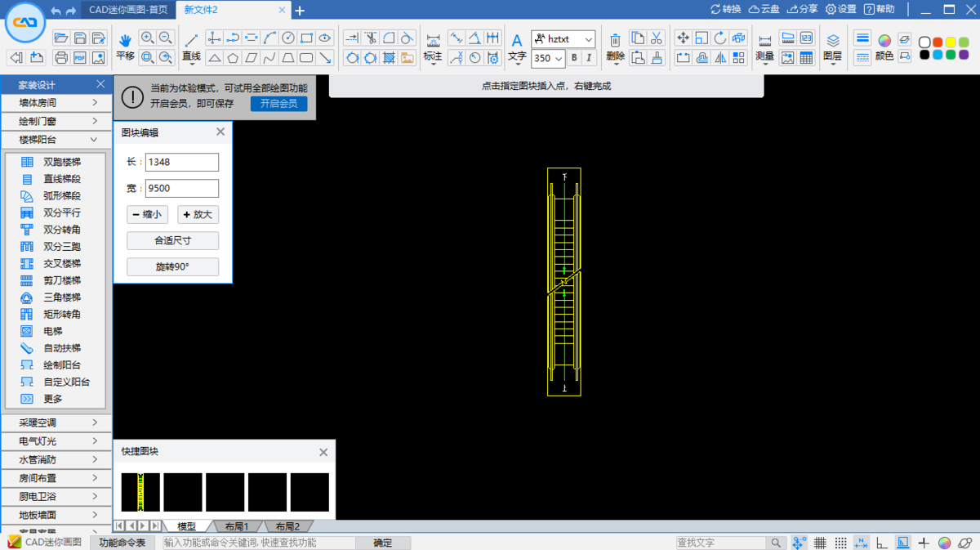Expand the 墙体房间 category
Image resolution: width=980 pixels, height=550 pixels.
(56, 103)
